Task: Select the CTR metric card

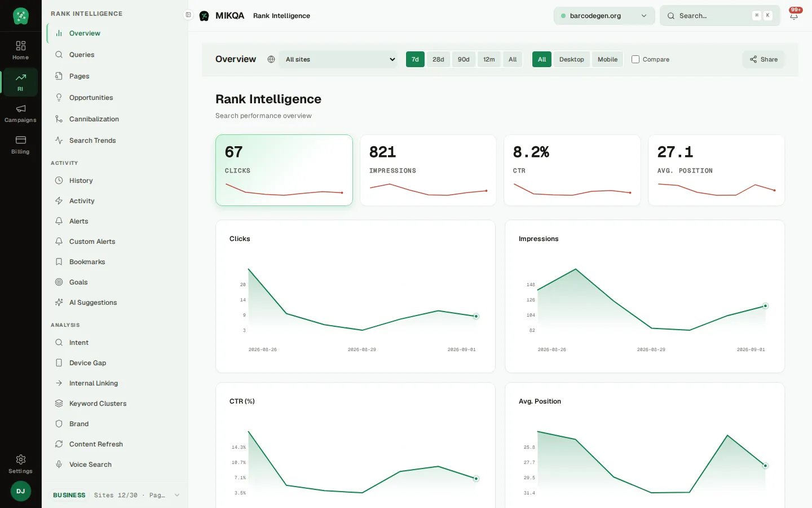Action: (x=572, y=170)
